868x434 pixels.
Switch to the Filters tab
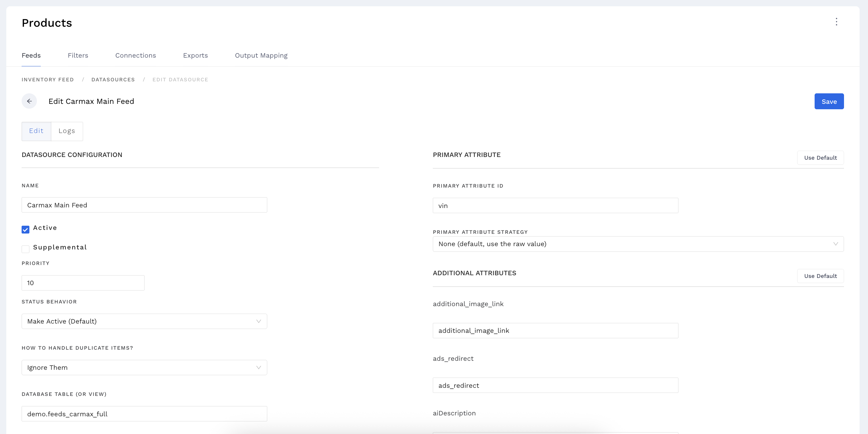(x=78, y=55)
